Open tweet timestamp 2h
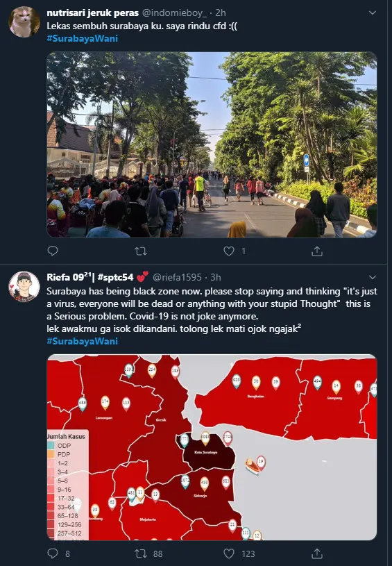Image resolution: width=392 pixels, height=566 pixels. point(221,13)
